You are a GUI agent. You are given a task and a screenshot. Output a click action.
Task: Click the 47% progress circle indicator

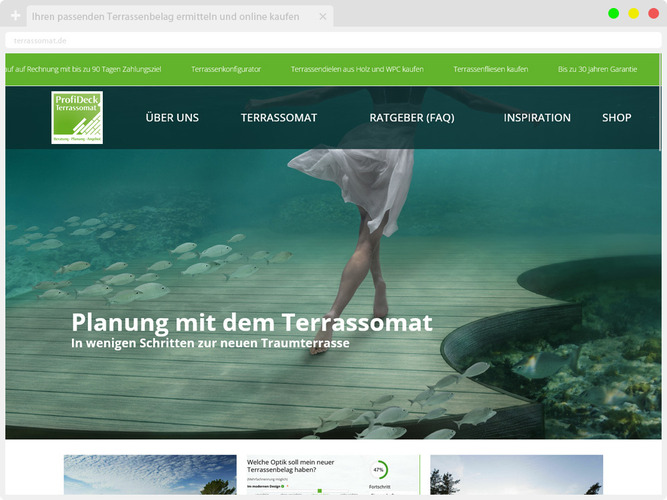pos(379,470)
